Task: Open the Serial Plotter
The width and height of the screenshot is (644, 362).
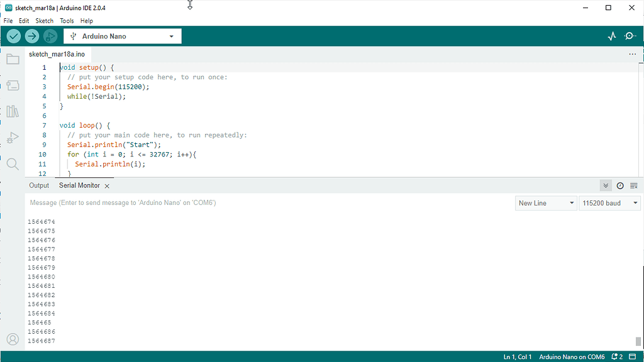Action: click(x=612, y=36)
